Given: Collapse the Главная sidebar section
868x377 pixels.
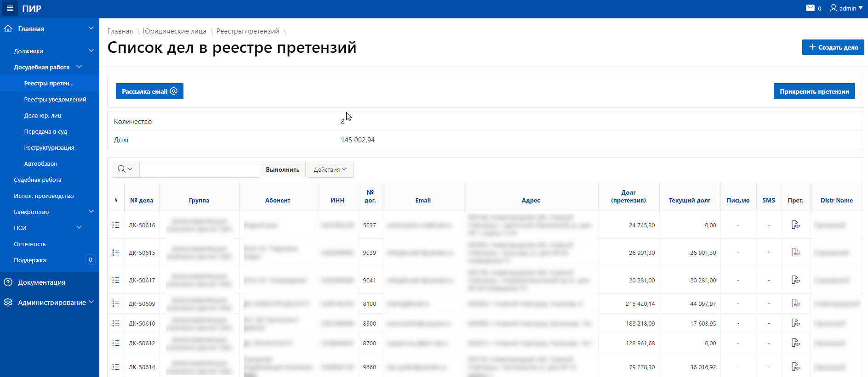Looking at the screenshot, I should pos(91,28).
